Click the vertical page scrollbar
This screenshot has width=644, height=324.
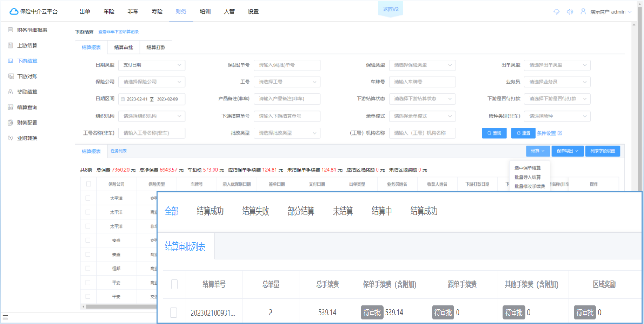(x=640, y=98)
